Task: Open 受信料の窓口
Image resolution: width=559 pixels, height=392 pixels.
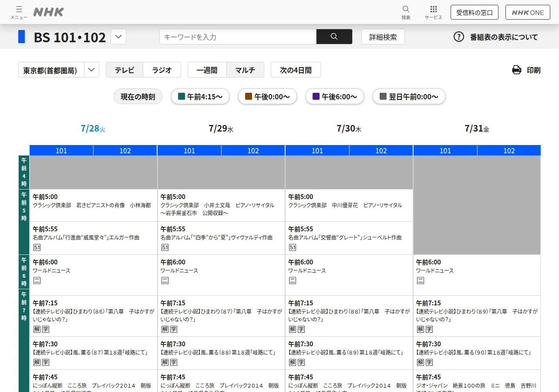Action: point(475,12)
